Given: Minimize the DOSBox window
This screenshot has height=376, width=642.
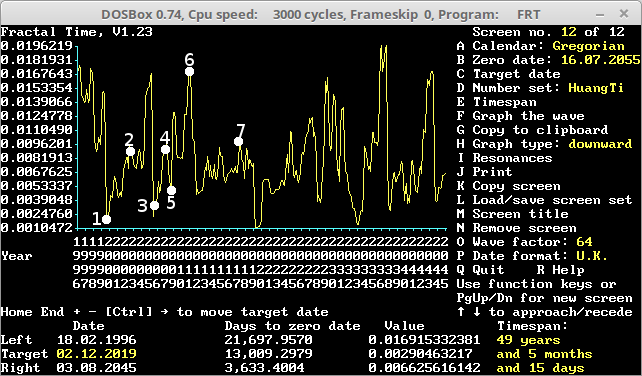Looking at the screenshot, I should 600,15.
